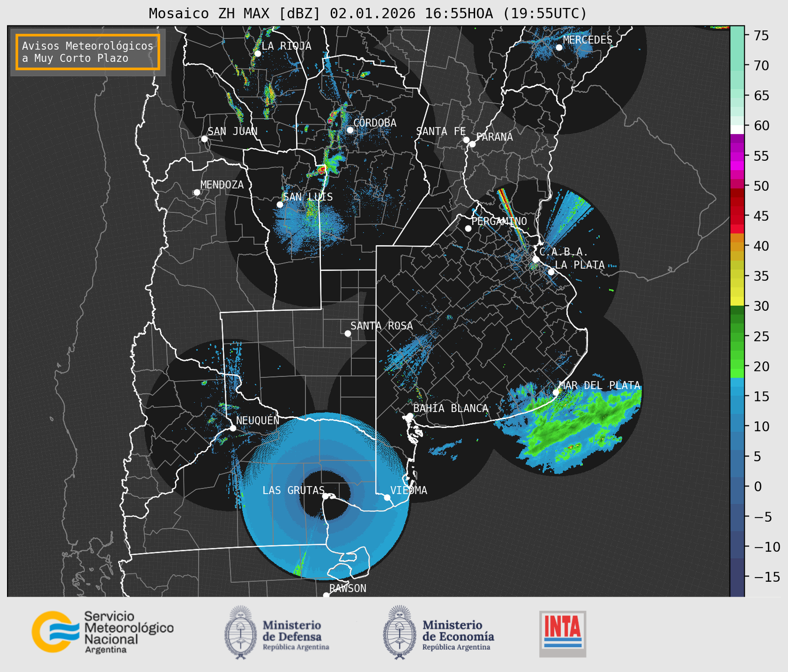Click the Ministerio de Economía emblem
This screenshot has height=672, width=788.
(399, 632)
